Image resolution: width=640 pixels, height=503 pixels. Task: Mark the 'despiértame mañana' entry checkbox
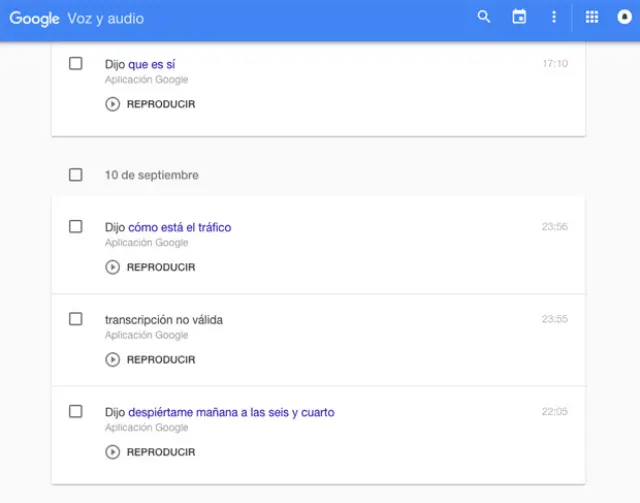(x=76, y=412)
